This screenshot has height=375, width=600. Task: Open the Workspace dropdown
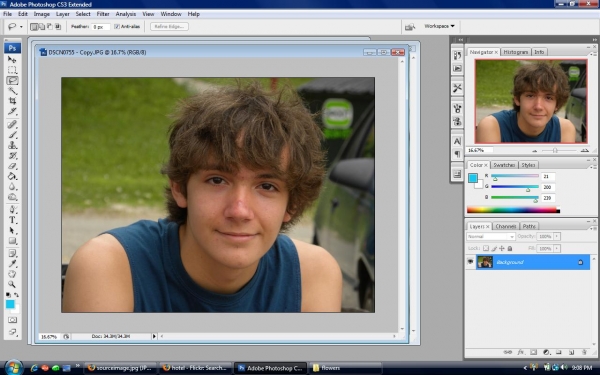pos(439,26)
